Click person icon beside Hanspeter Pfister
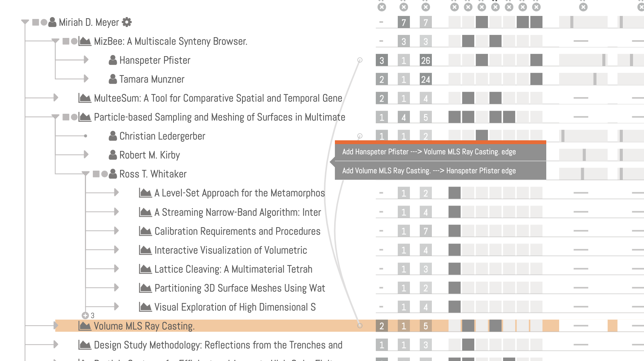644x361 pixels. (x=113, y=60)
